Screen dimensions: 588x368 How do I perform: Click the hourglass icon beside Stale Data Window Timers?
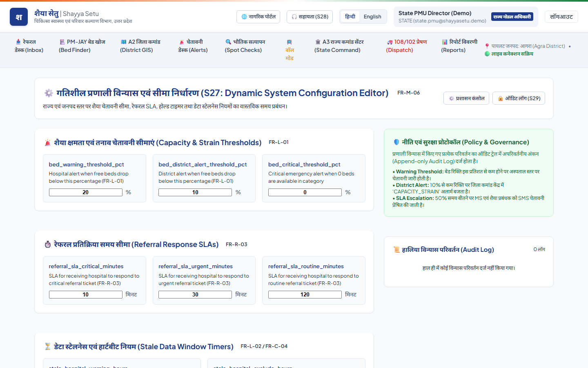click(48, 347)
